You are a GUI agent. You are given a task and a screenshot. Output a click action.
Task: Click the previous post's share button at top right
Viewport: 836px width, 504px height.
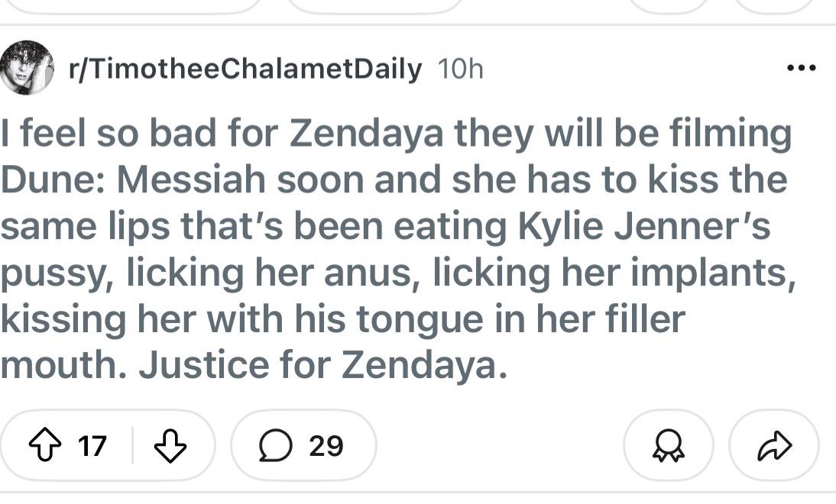click(x=774, y=6)
